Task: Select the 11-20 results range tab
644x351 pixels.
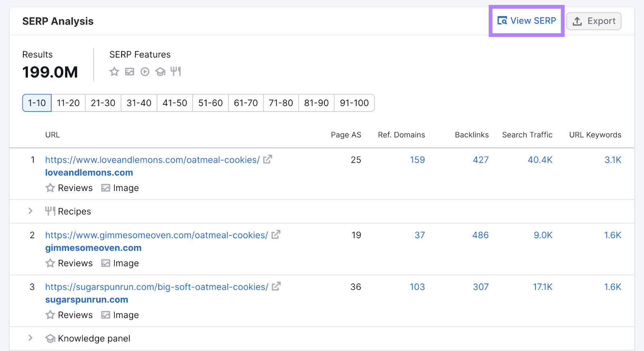Action: [68, 103]
